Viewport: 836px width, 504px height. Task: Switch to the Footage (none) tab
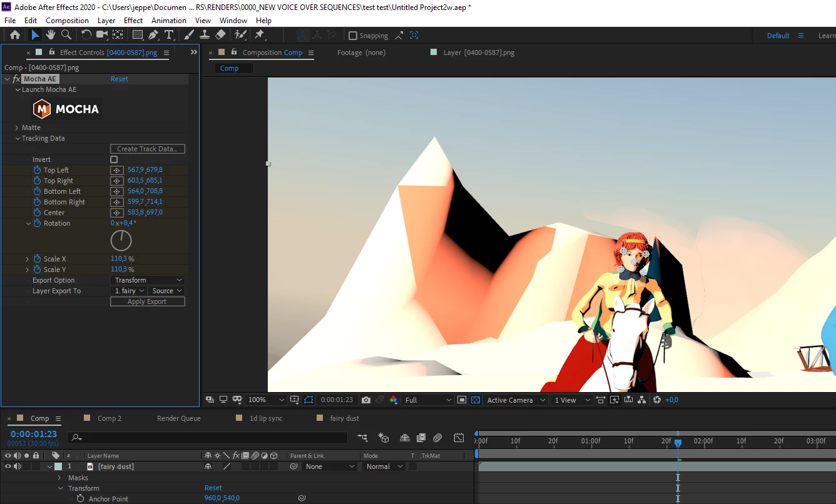click(x=361, y=53)
